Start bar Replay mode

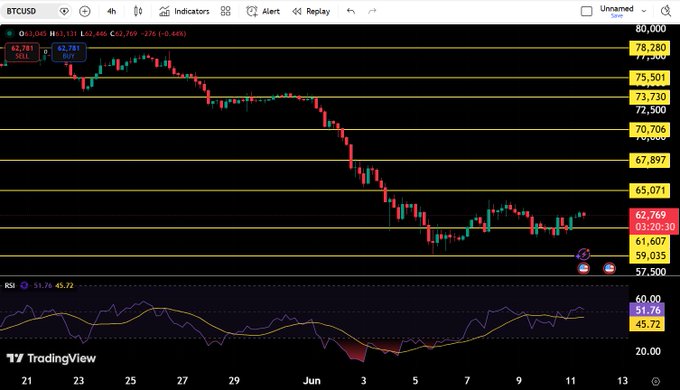tap(311, 11)
